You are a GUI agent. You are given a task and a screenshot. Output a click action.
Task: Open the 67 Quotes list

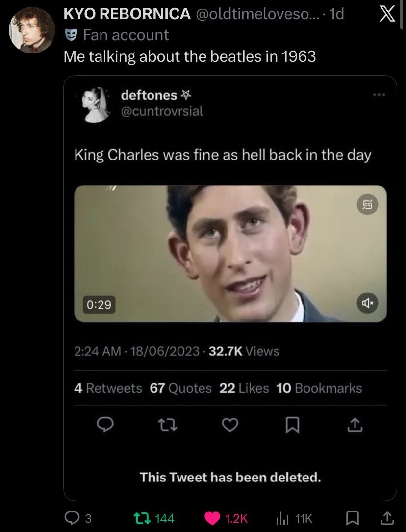(180, 388)
